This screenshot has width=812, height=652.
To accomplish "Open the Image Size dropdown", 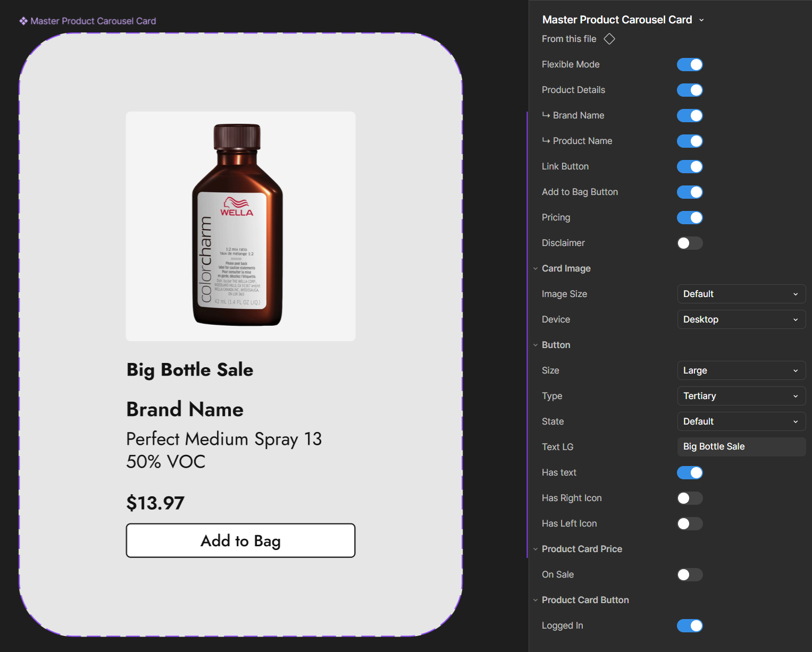I will point(741,294).
